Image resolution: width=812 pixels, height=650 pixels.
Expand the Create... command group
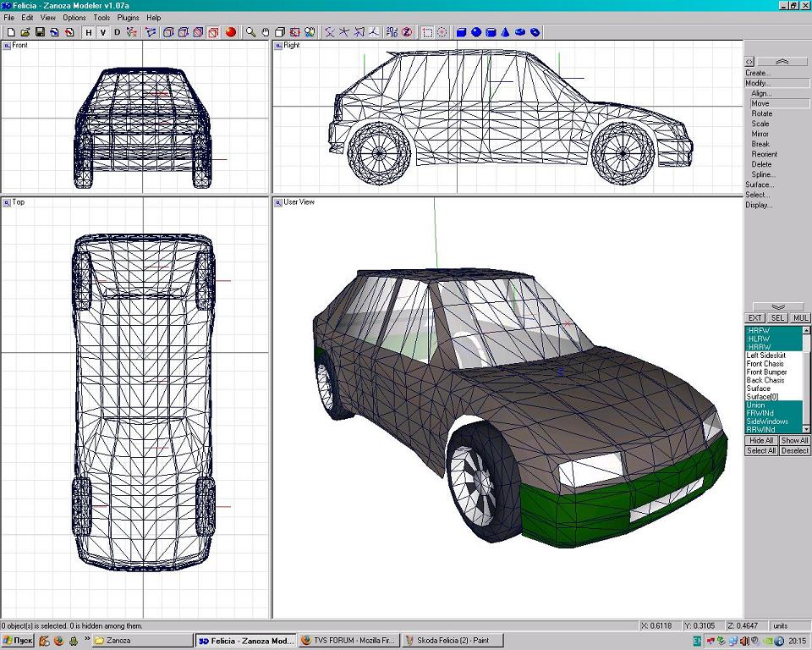[757, 73]
